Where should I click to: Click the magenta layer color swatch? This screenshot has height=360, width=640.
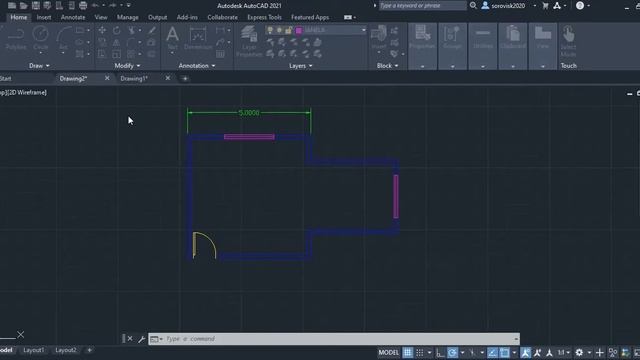click(299, 30)
